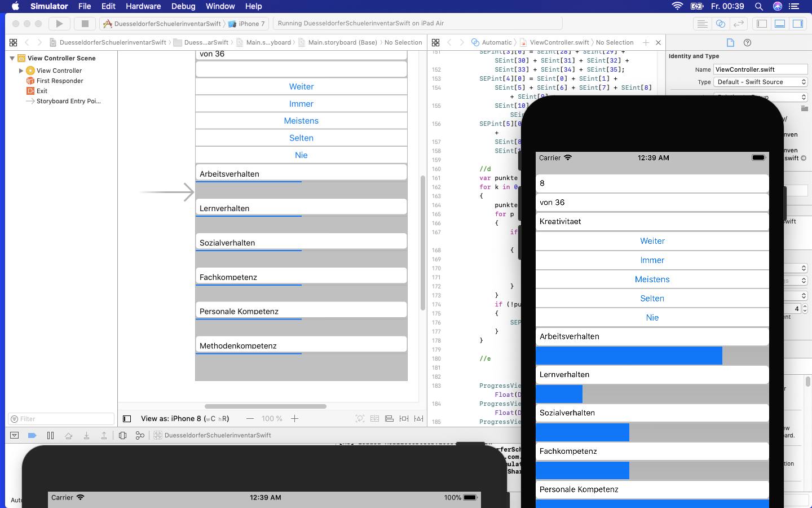This screenshot has height=508, width=812.
Task: Toggle breakpoints activation in debug bar
Action: click(32, 435)
